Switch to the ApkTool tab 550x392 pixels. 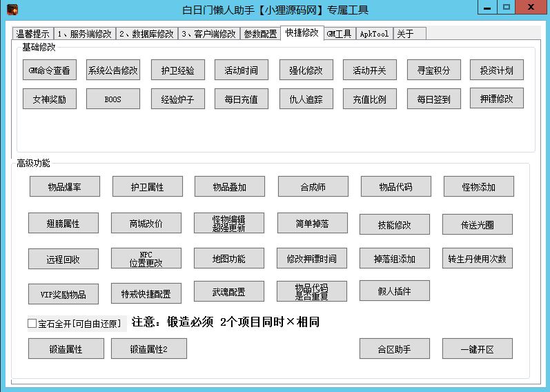click(374, 34)
